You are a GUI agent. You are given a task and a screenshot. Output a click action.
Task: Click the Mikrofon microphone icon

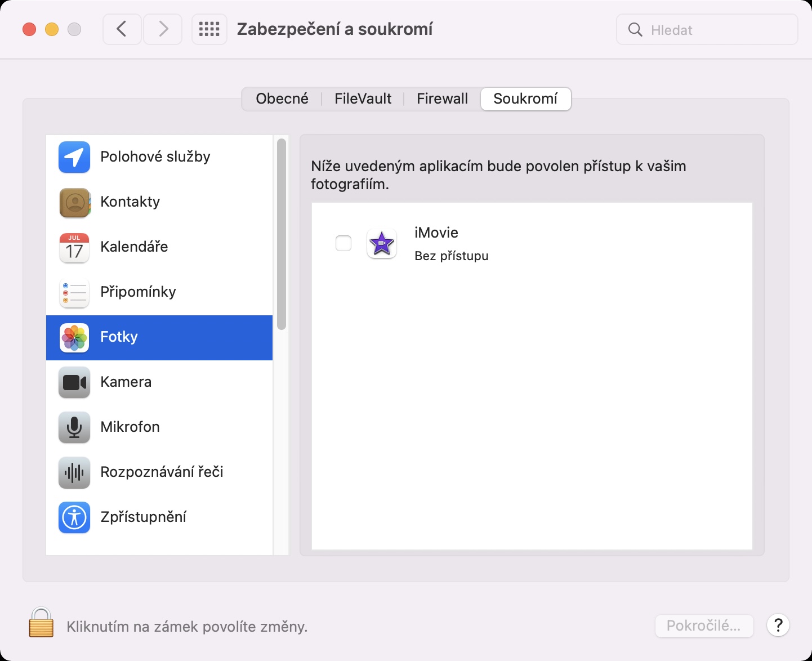click(x=74, y=427)
